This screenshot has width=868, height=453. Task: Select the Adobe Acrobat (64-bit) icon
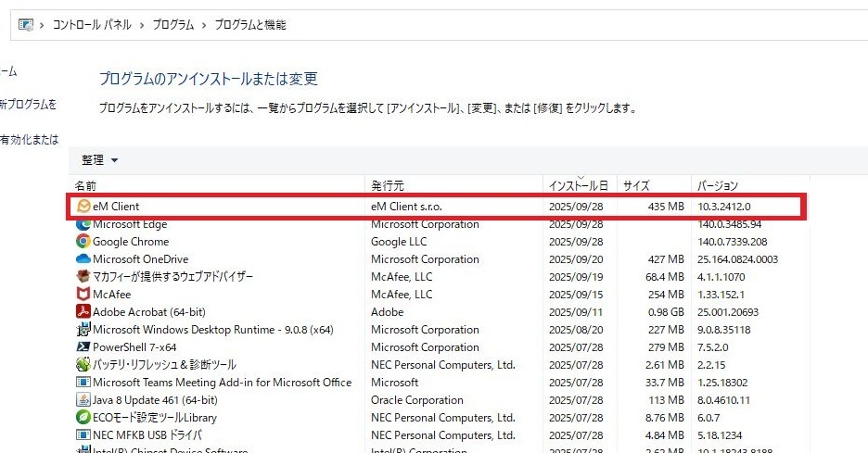(x=83, y=312)
